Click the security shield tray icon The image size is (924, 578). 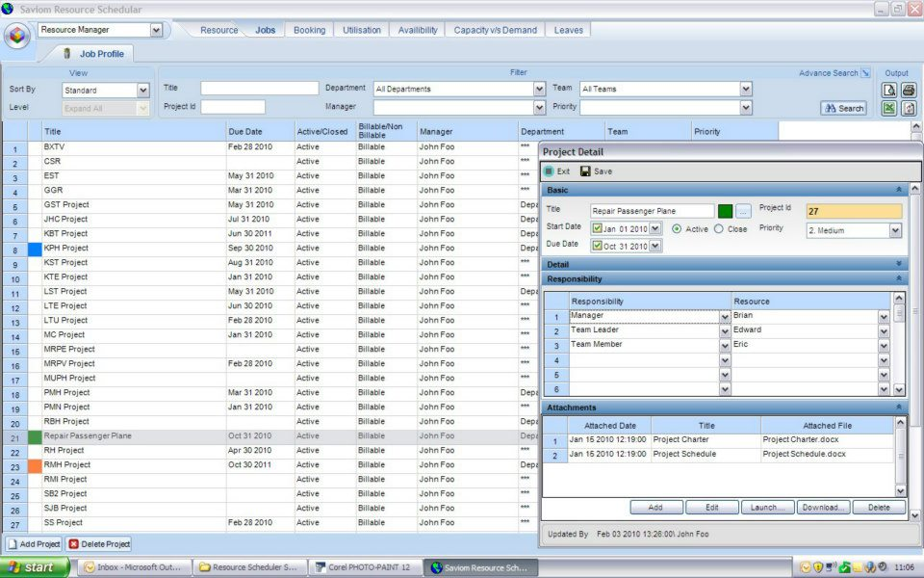[x=818, y=567]
